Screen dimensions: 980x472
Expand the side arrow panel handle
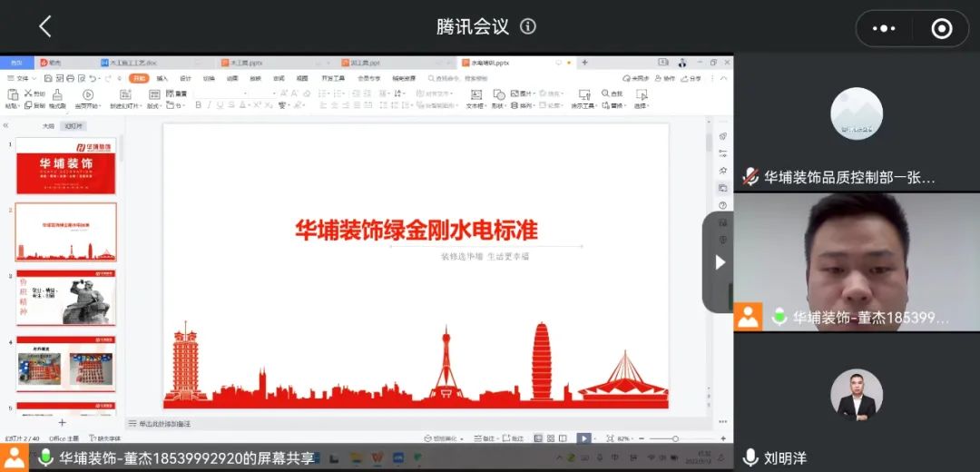click(x=720, y=262)
